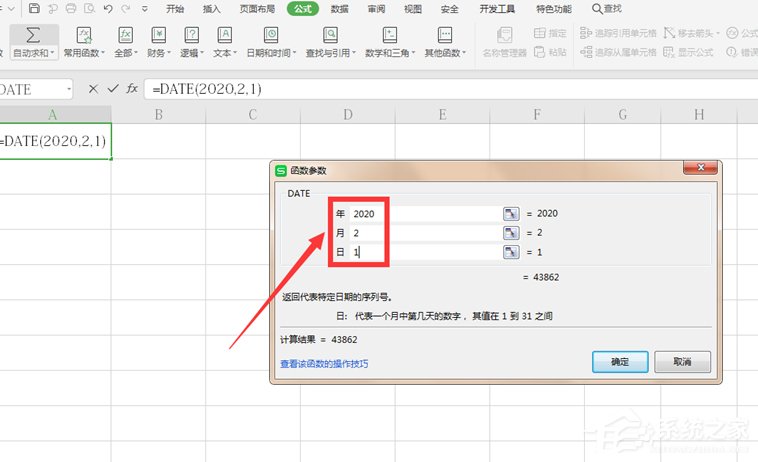
Task: Click the range selector icon for the year field
Action: (510, 213)
